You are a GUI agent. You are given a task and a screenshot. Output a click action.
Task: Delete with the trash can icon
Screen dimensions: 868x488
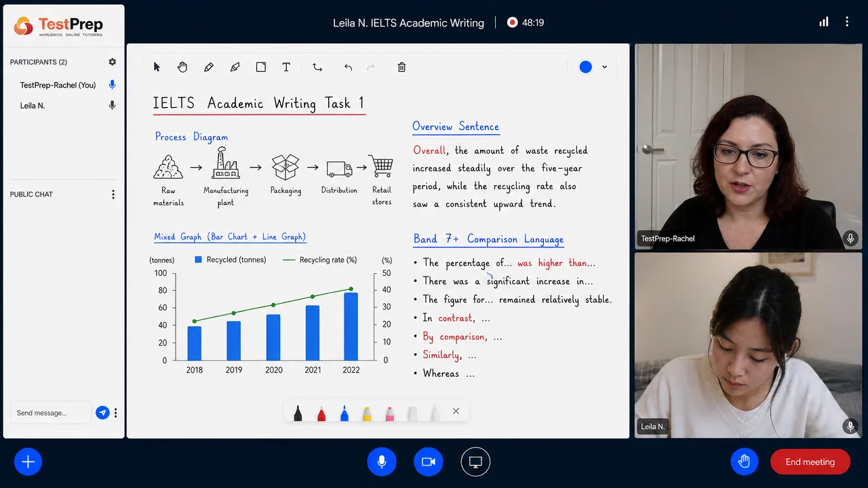(x=401, y=67)
